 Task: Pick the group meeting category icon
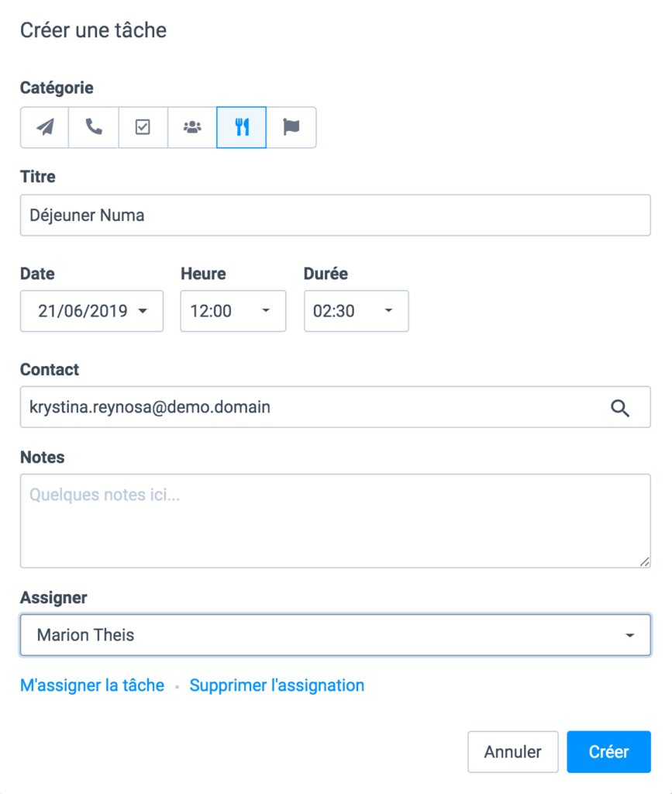(192, 127)
